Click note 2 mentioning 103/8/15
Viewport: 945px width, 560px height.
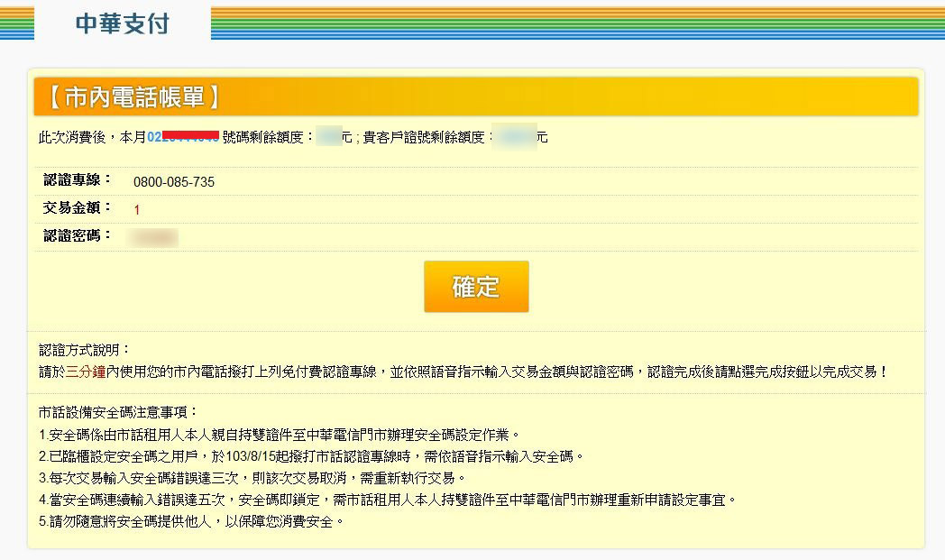click(x=312, y=456)
